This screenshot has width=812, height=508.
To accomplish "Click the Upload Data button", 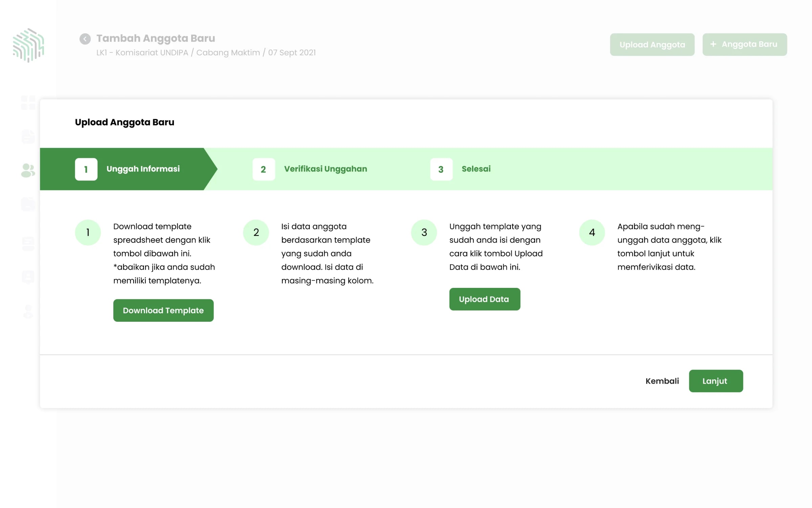I will (x=484, y=299).
